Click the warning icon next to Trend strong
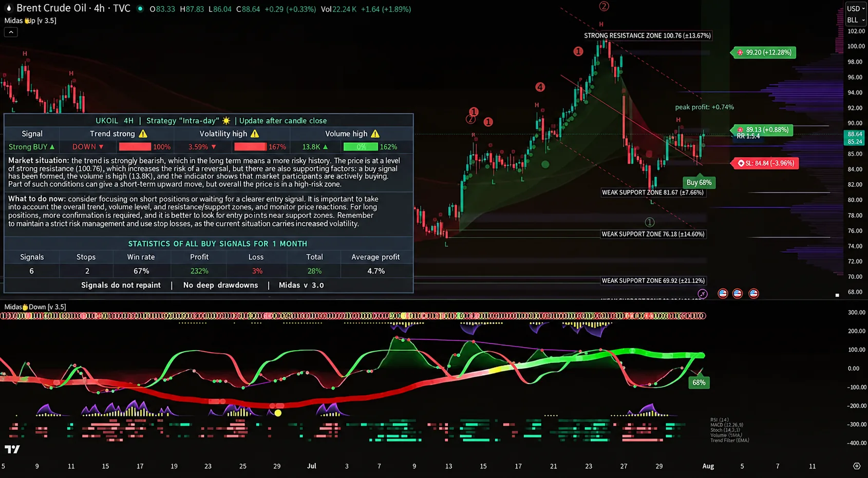Viewport: 868px width, 478px height. [x=143, y=133]
